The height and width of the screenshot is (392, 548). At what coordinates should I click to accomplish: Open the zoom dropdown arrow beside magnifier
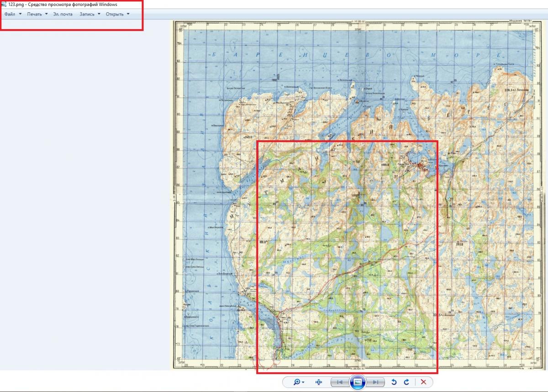click(303, 382)
